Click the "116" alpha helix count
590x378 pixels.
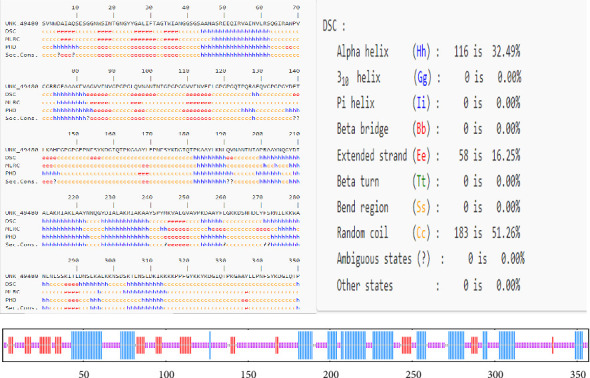coord(461,51)
